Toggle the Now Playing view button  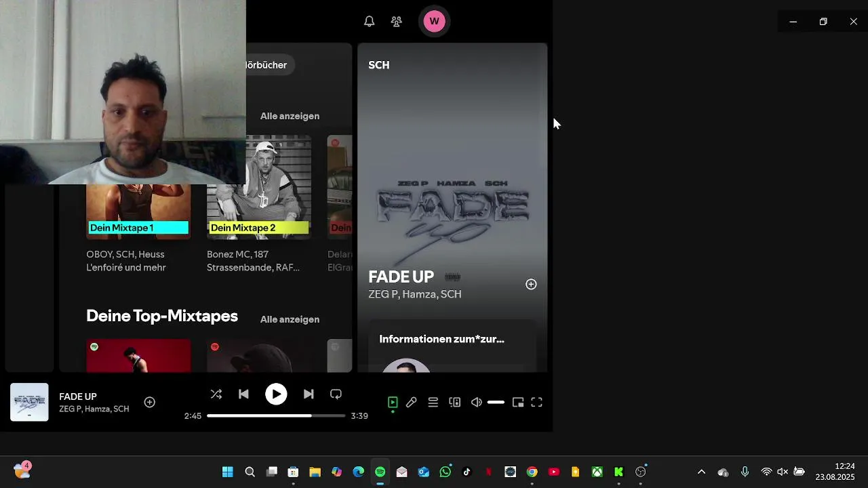[393, 403]
